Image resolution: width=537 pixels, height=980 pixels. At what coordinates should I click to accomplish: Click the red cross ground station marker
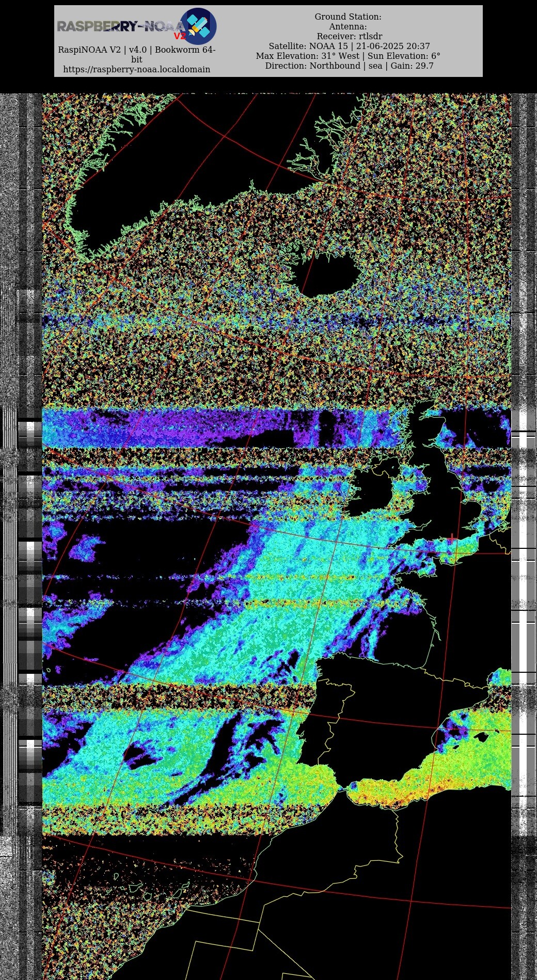click(452, 539)
